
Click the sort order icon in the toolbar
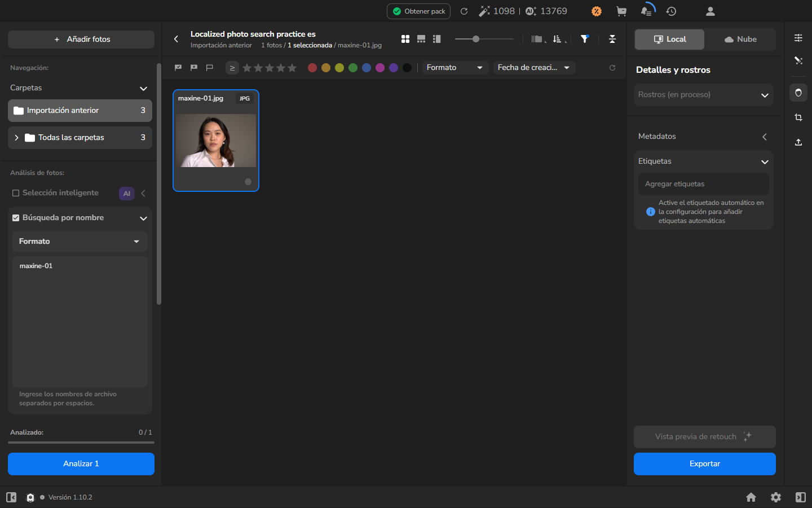(x=557, y=39)
